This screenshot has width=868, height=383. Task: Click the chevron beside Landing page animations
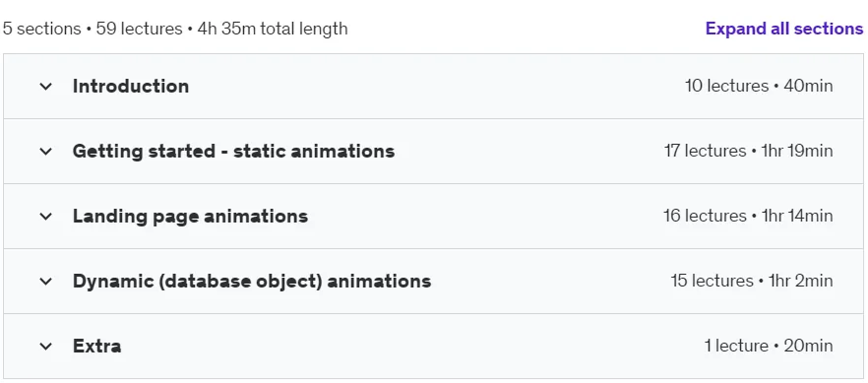tap(46, 216)
